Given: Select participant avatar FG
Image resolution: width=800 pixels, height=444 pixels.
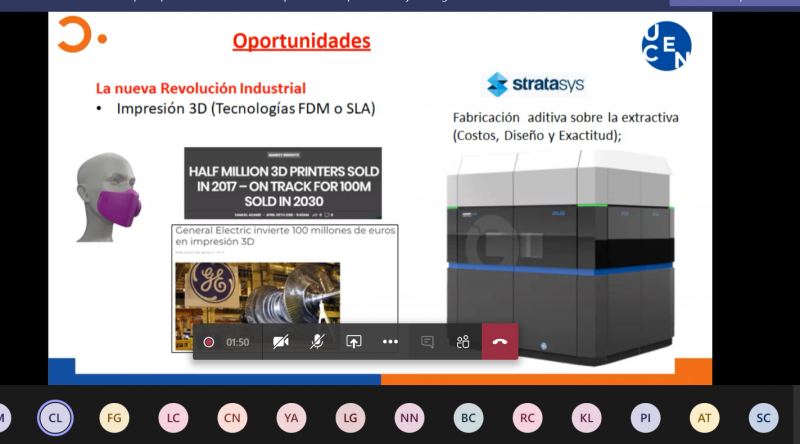Looking at the screenshot, I should (114, 417).
